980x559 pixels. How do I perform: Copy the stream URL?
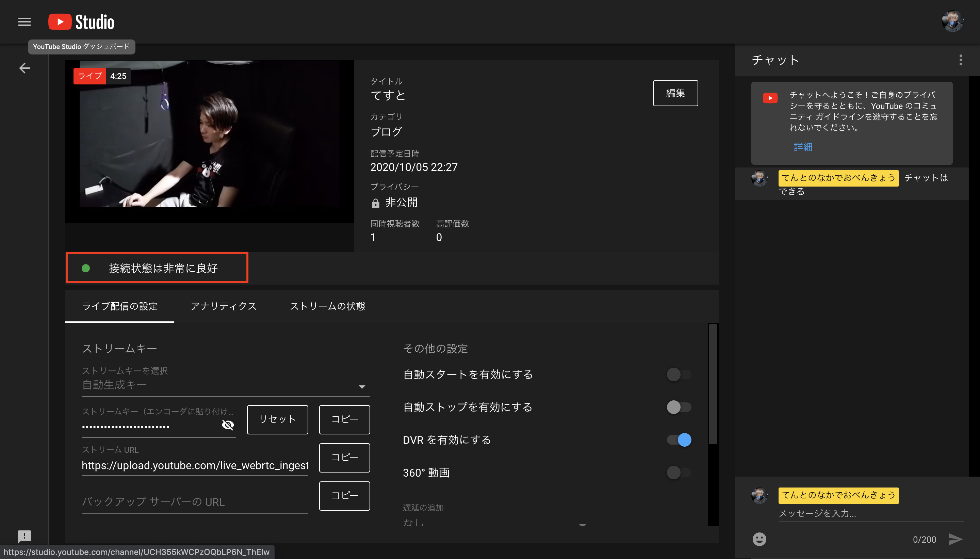tap(345, 458)
